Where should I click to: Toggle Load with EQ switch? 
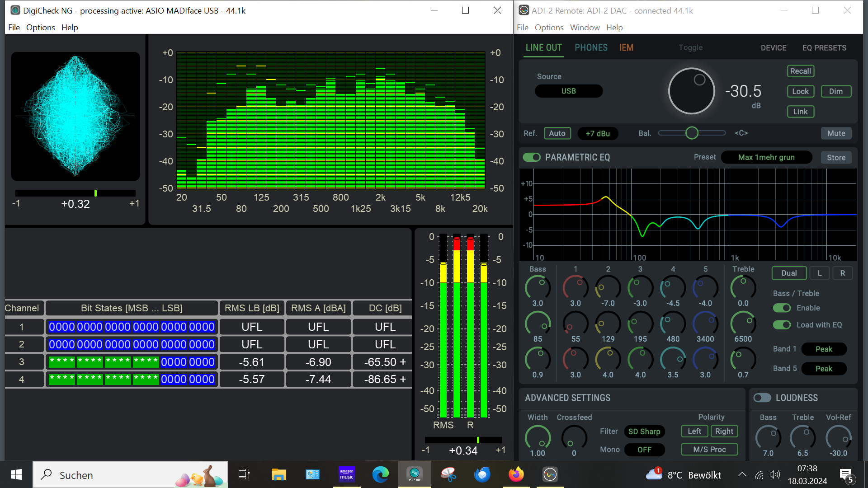pos(782,325)
